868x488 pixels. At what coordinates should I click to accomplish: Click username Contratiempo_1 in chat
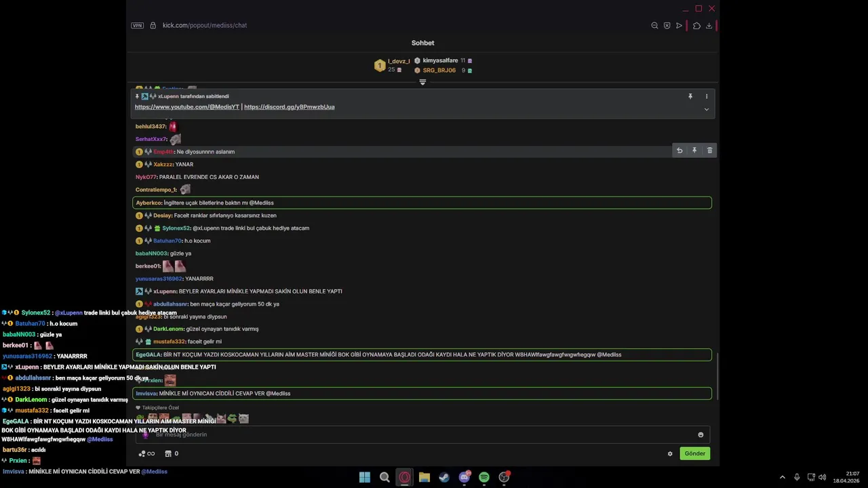click(156, 190)
